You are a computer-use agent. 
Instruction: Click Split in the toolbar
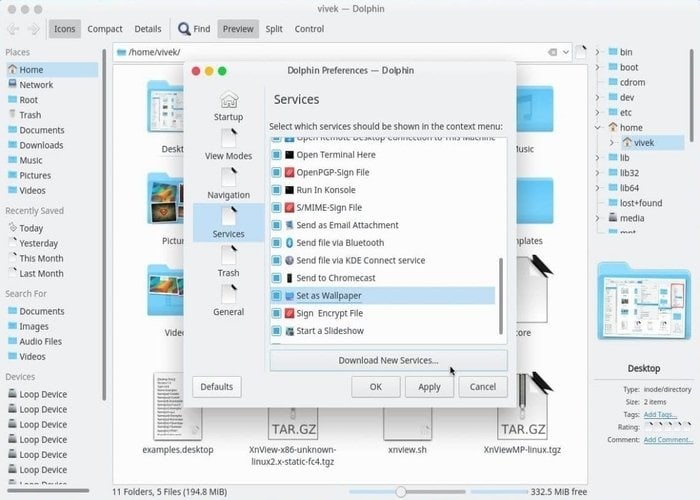(x=274, y=29)
